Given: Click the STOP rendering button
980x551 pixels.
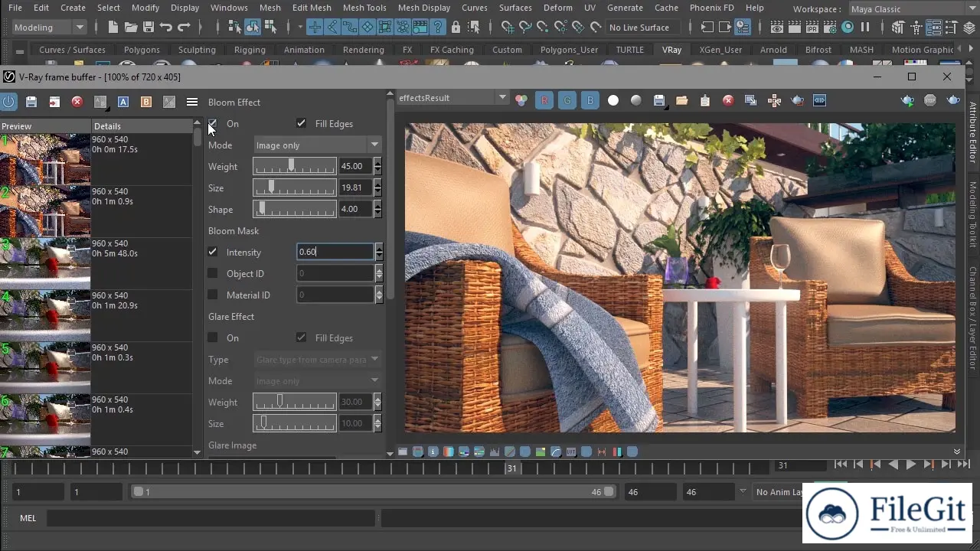Looking at the screenshot, I should pos(930,100).
